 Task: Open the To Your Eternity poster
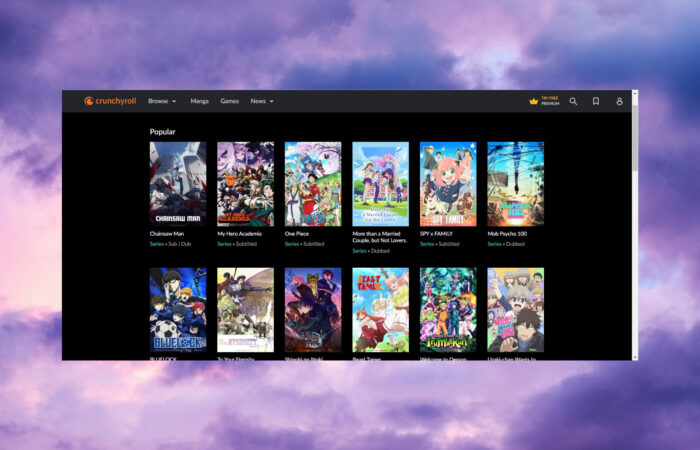[x=246, y=310]
